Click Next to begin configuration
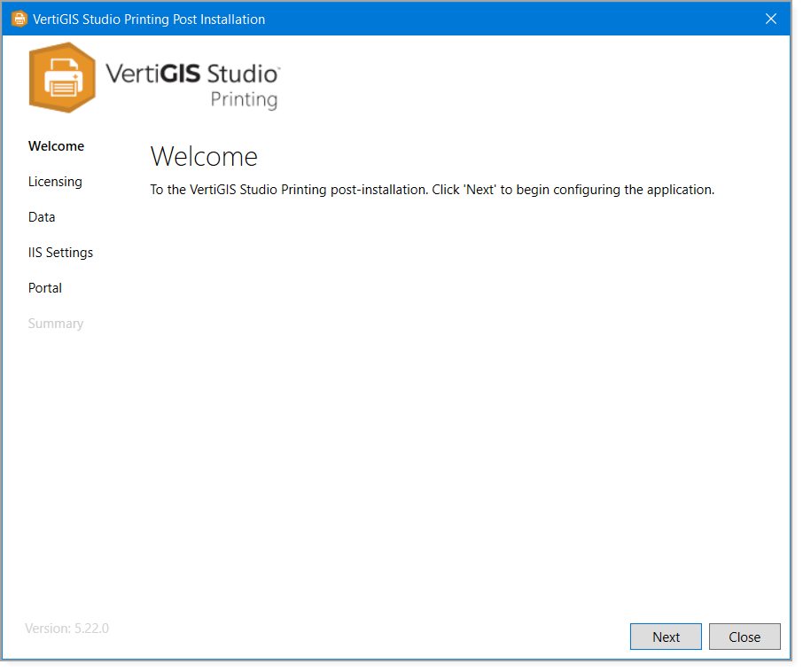This screenshot has width=803, height=672. tap(666, 637)
